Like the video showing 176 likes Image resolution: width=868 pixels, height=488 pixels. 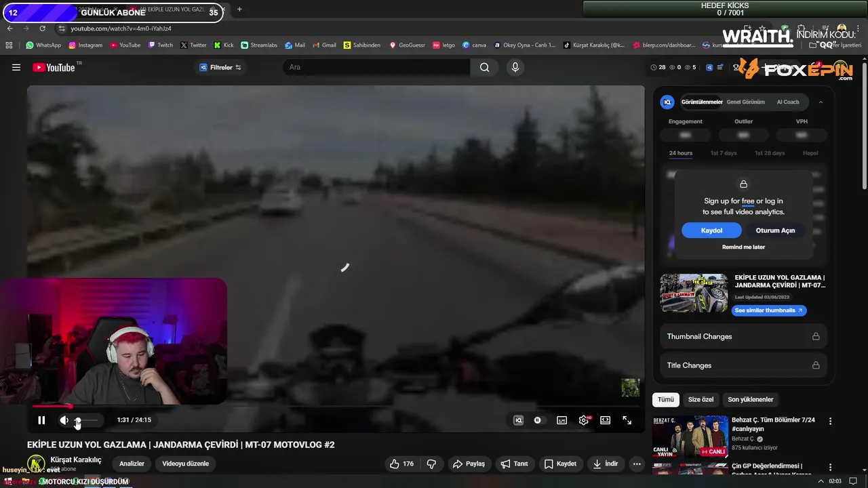pyautogui.click(x=401, y=464)
